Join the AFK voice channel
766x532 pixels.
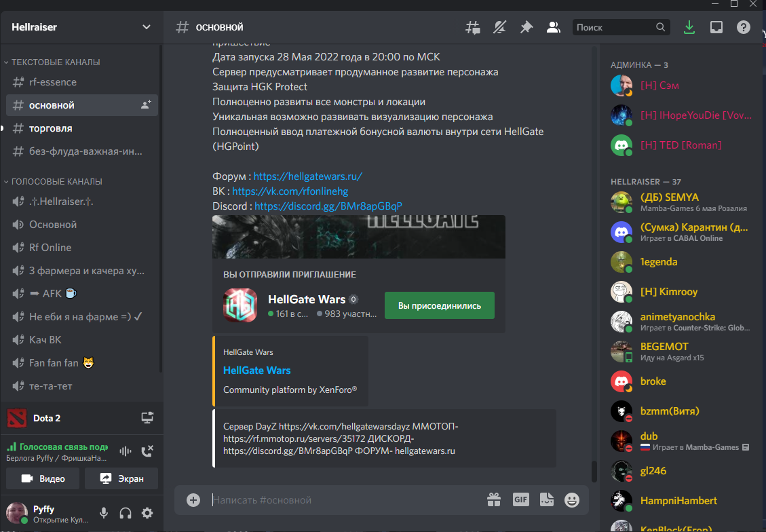click(81, 293)
